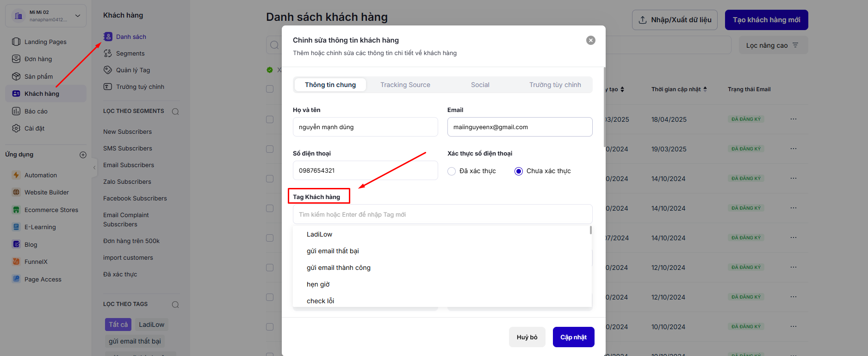This screenshot has width=868, height=356.
Task: Click the Cập nhật button
Action: click(573, 337)
